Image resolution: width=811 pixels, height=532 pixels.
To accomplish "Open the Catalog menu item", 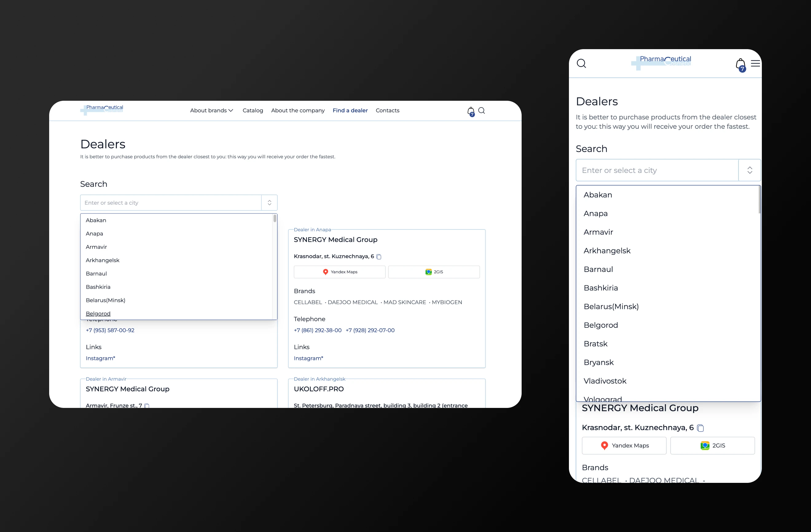I will (253, 110).
